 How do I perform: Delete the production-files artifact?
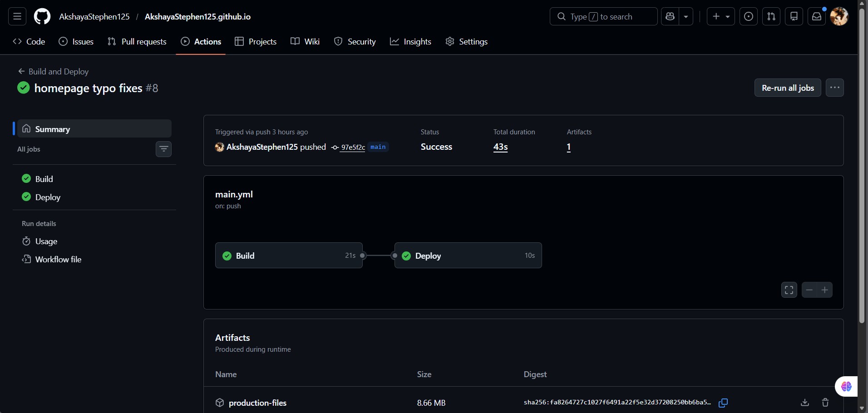click(x=825, y=403)
